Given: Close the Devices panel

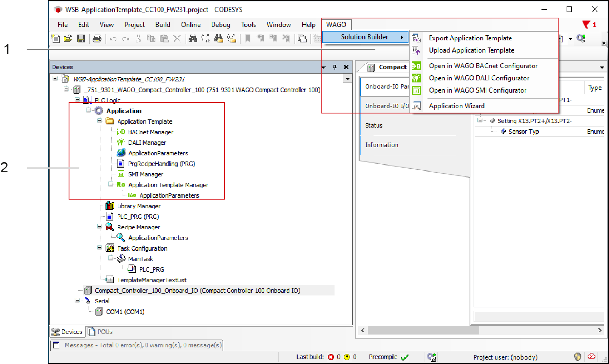Looking at the screenshot, I should coord(346,67).
